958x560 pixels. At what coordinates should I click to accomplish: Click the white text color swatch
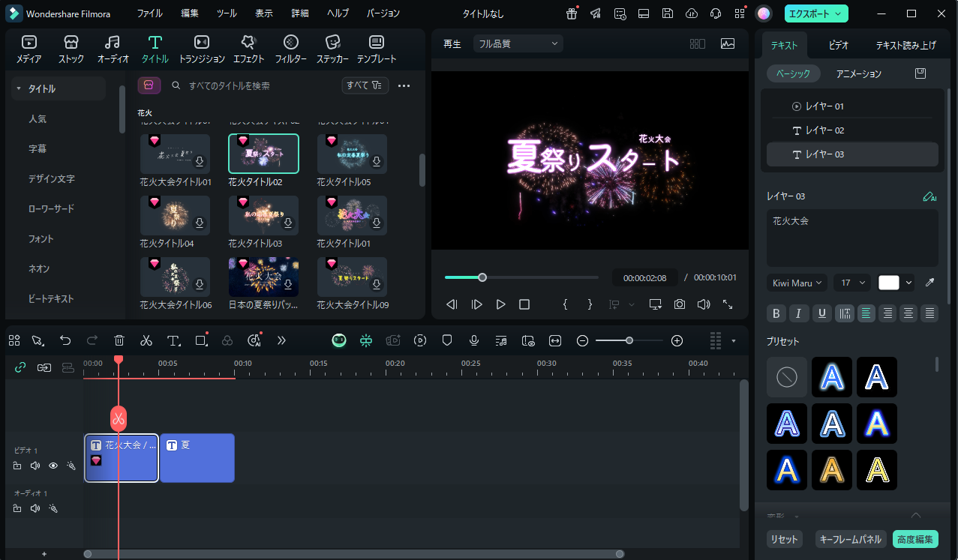pos(889,283)
